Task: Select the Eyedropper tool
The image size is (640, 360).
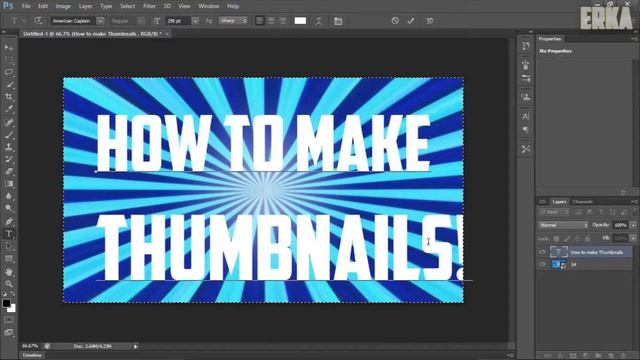Action: point(9,109)
